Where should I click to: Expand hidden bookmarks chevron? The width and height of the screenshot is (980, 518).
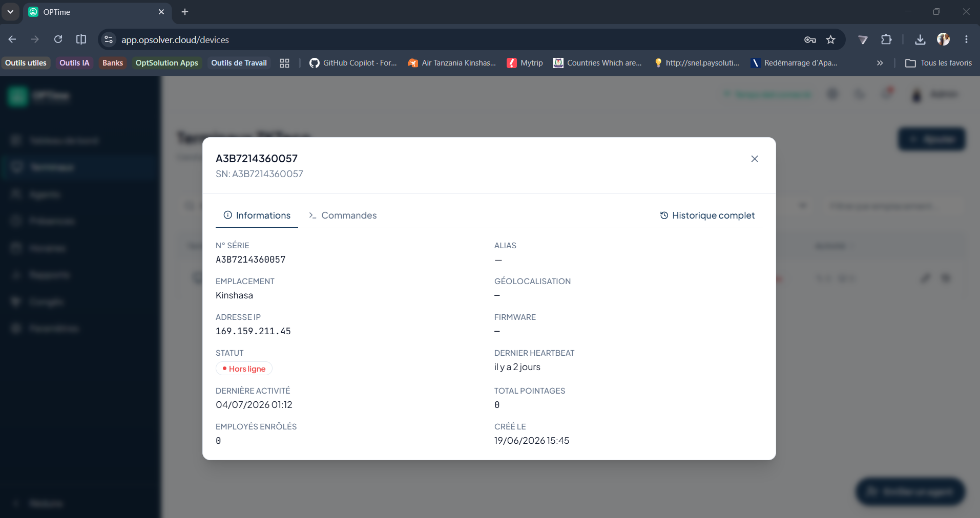(880, 63)
